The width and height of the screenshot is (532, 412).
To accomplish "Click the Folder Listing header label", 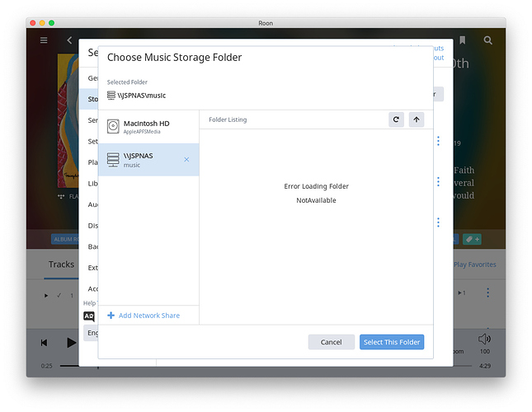I will point(228,119).
